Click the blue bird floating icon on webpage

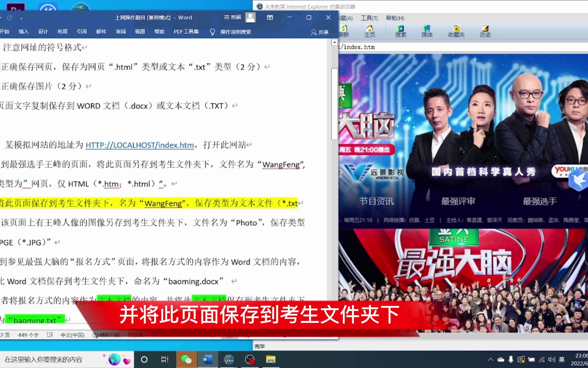tap(578, 180)
